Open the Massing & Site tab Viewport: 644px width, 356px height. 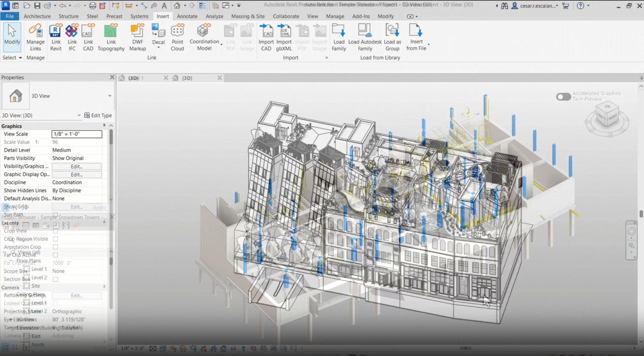(x=248, y=16)
